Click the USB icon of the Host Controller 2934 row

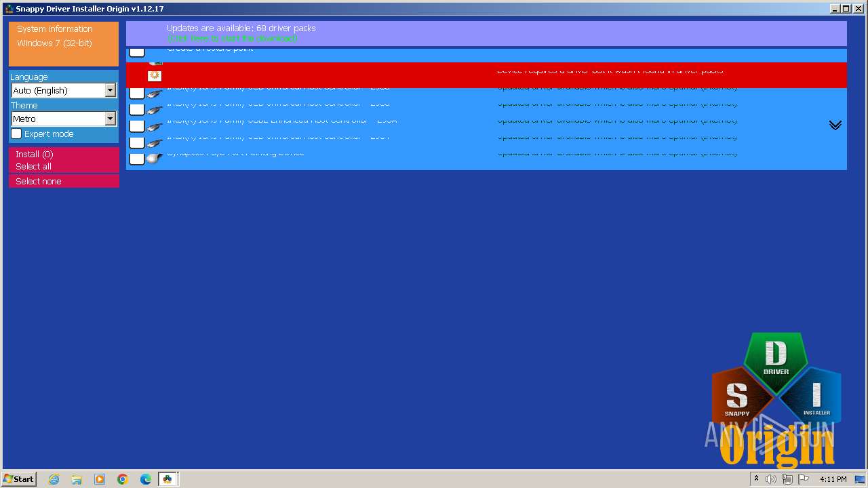click(x=155, y=143)
